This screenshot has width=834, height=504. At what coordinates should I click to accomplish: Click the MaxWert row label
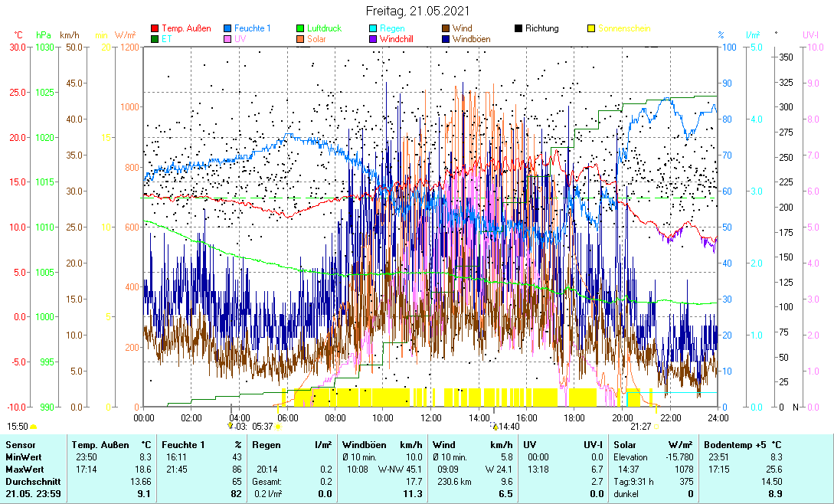pos(24,469)
